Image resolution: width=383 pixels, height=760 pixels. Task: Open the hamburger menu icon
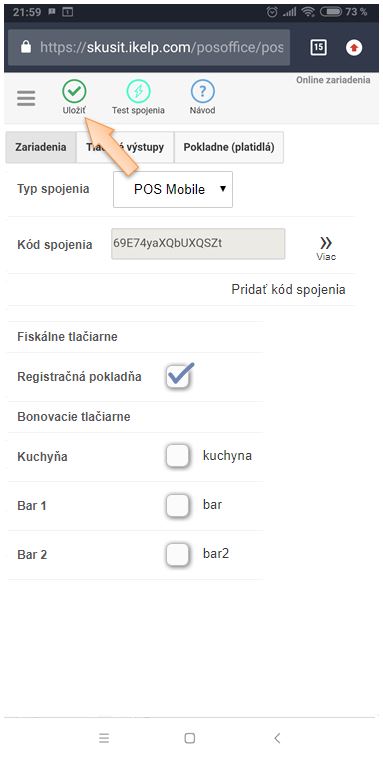tap(26, 98)
